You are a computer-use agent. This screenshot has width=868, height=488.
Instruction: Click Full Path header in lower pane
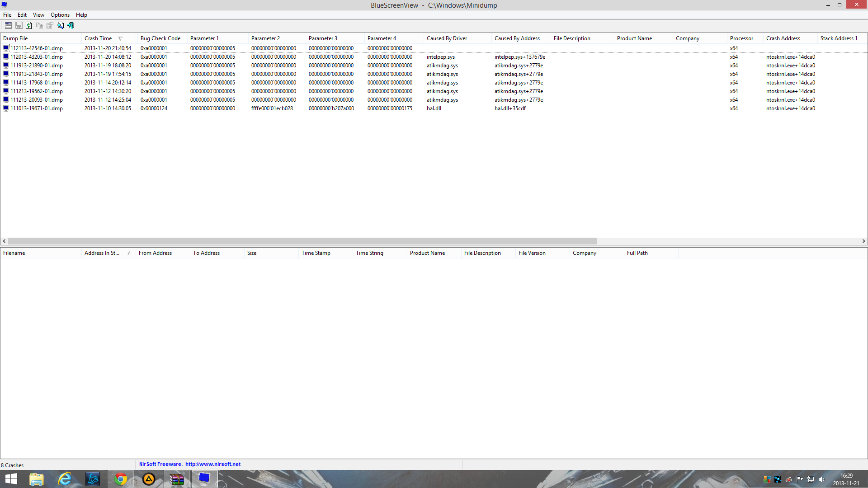click(651, 253)
